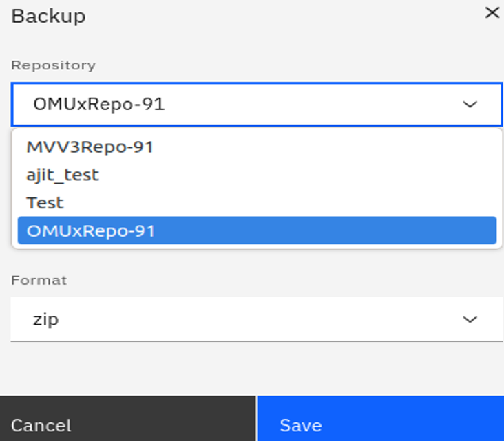Collapse Repository list using its chevron arrow
The image size is (504, 441).
coord(470,105)
